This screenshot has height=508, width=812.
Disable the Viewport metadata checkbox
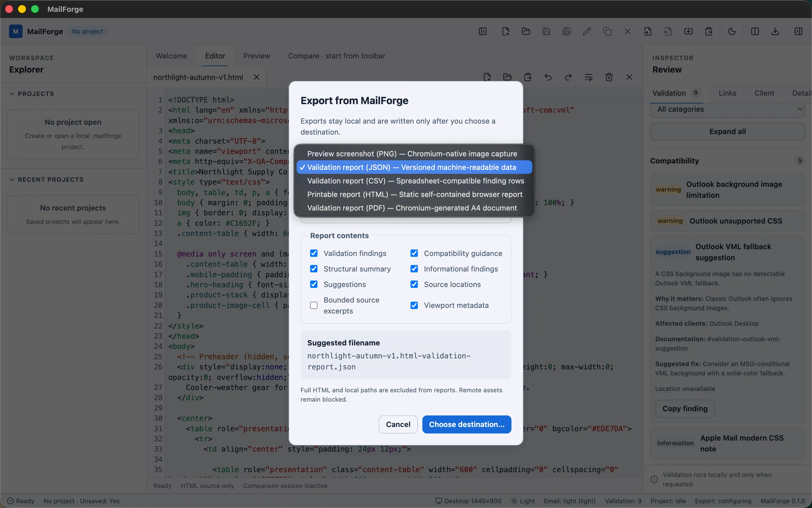click(x=414, y=305)
